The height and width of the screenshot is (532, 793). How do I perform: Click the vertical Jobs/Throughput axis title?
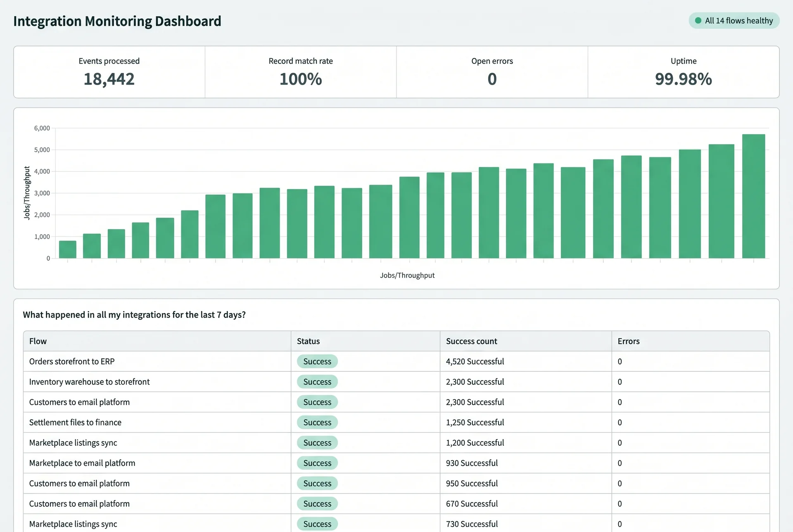coord(27,193)
